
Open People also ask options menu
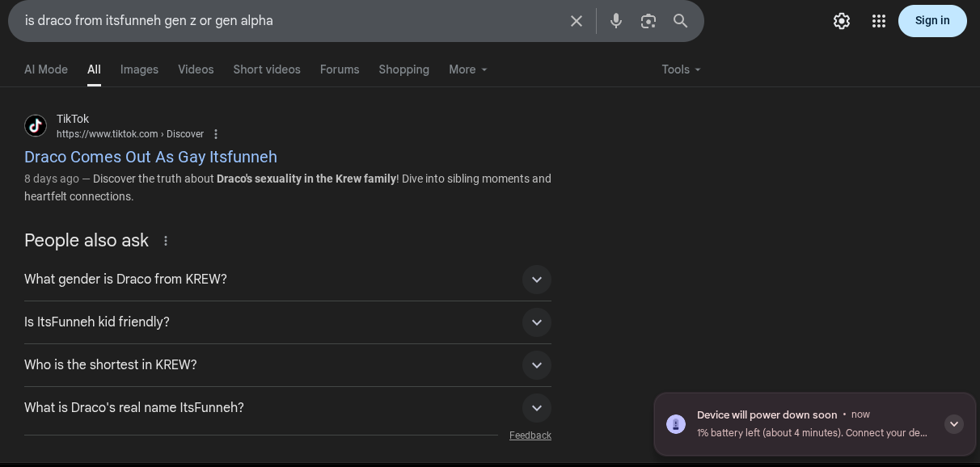tap(166, 241)
